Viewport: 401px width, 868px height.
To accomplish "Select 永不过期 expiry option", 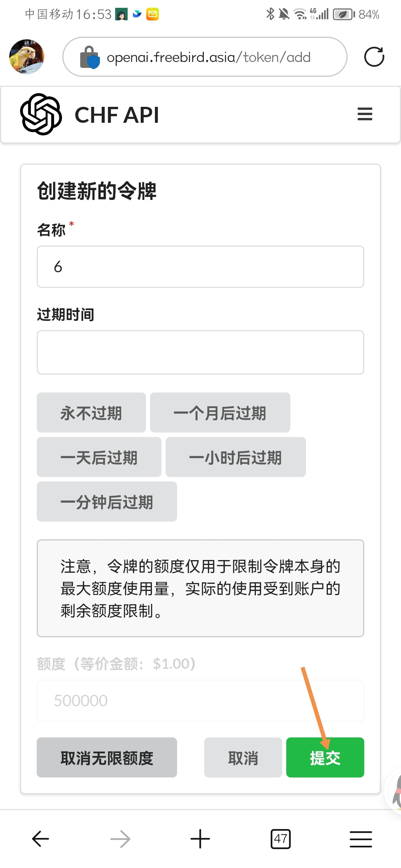I will 91,412.
